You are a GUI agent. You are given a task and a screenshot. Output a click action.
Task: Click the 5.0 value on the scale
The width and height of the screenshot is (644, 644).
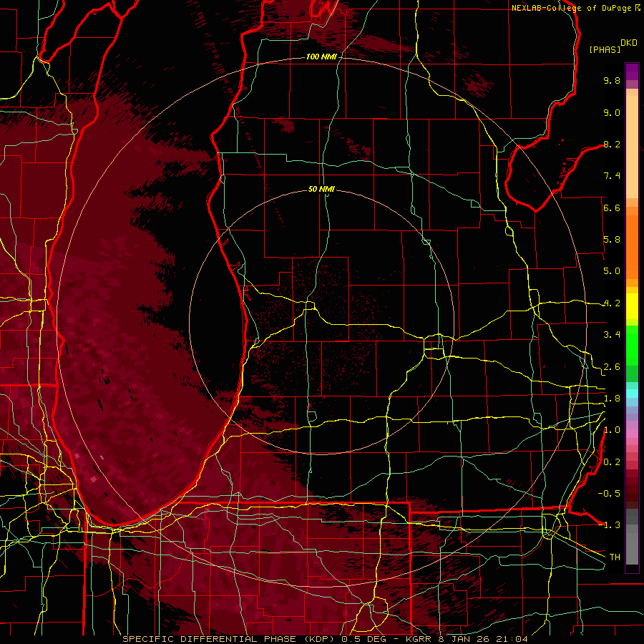(612, 271)
